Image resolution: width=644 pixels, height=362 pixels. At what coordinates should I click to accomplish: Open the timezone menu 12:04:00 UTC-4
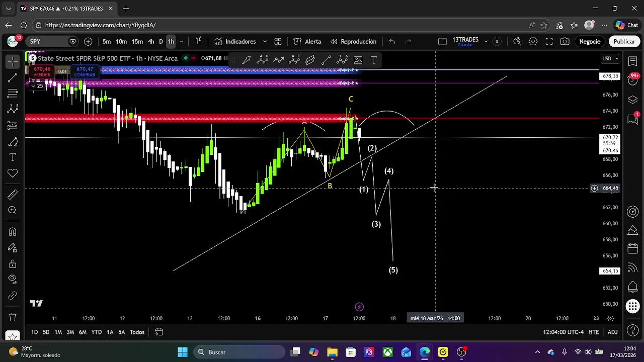point(563,332)
